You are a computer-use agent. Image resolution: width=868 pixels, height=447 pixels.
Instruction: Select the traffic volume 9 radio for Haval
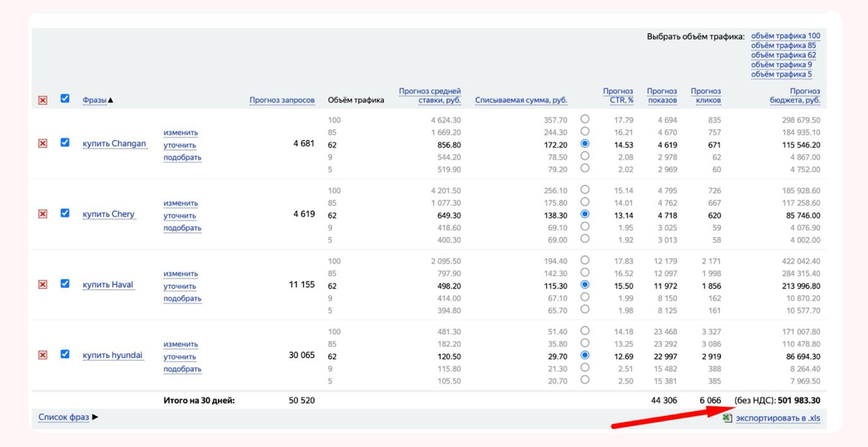[x=584, y=297]
